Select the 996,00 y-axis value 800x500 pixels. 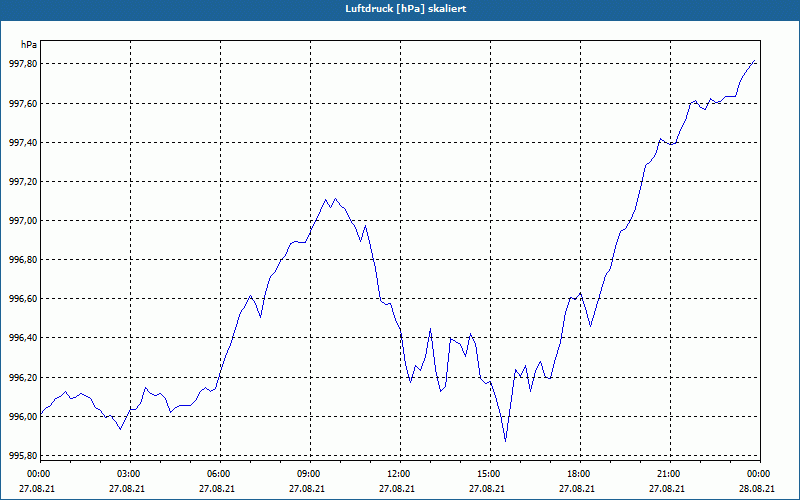coord(23,417)
